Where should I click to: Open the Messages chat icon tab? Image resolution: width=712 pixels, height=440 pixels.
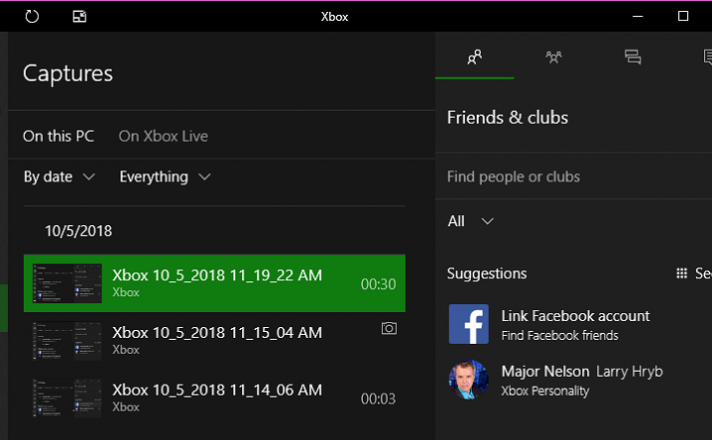click(633, 57)
